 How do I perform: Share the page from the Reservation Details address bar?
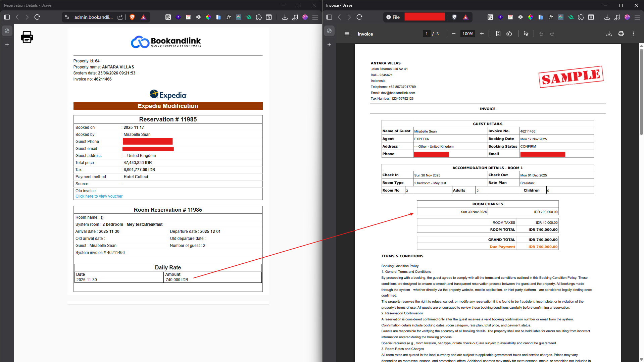pyautogui.click(x=120, y=17)
